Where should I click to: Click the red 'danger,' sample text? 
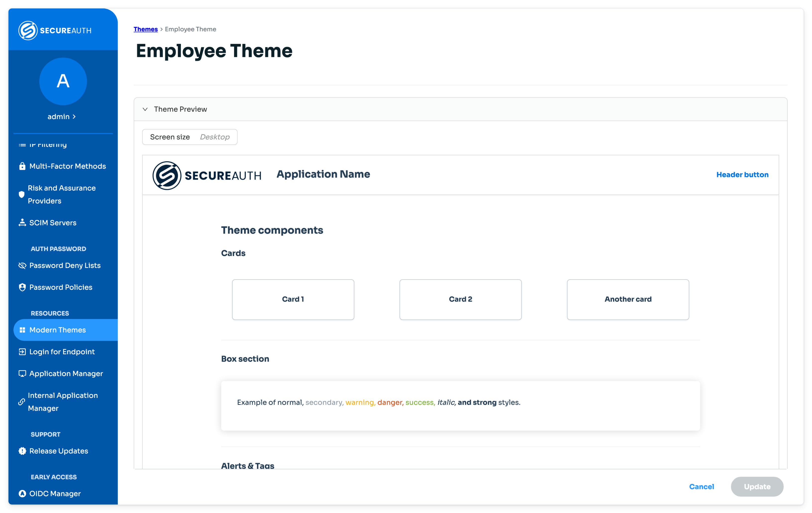(391, 402)
